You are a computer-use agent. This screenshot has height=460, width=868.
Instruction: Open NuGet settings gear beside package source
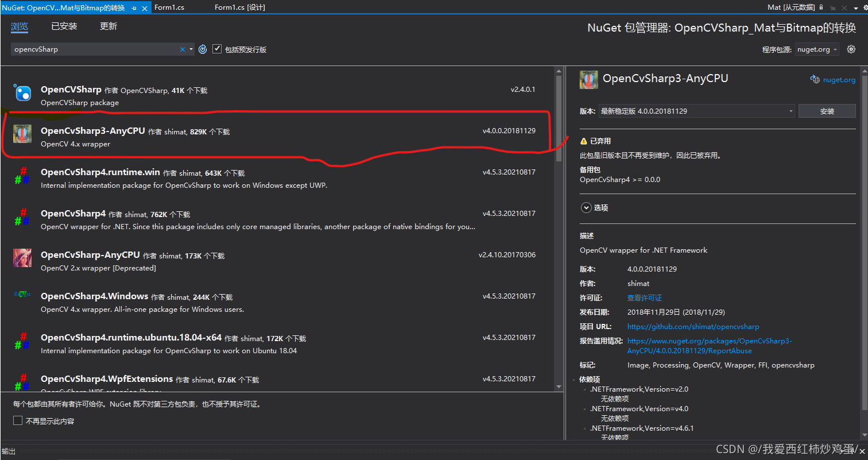point(851,49)
